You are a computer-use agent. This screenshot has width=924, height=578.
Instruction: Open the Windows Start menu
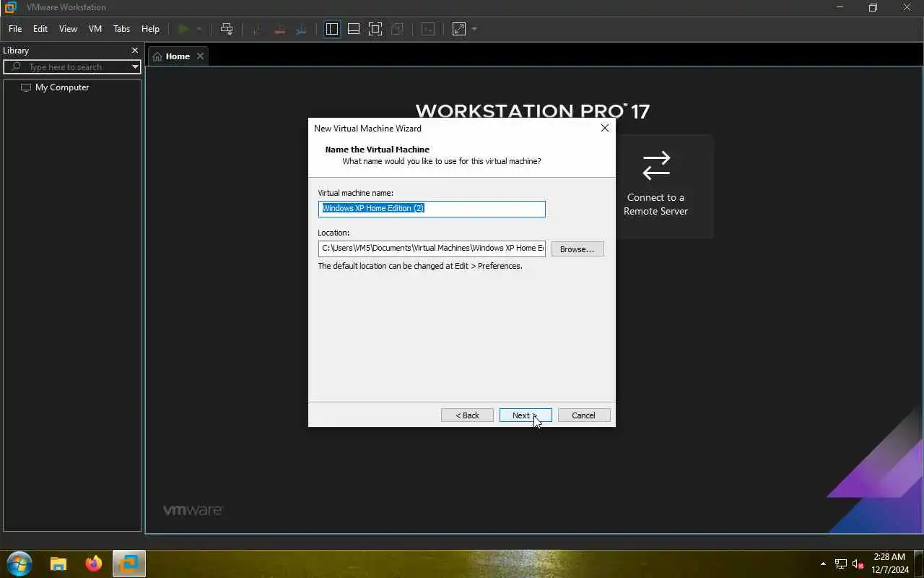19,564
